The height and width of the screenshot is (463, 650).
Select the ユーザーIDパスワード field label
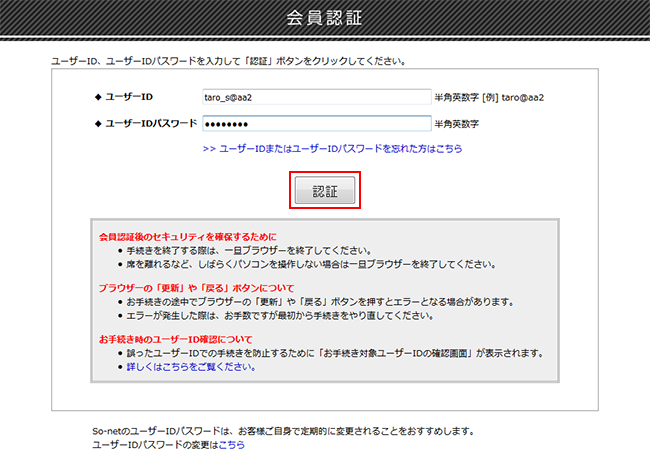click(151, 124)
